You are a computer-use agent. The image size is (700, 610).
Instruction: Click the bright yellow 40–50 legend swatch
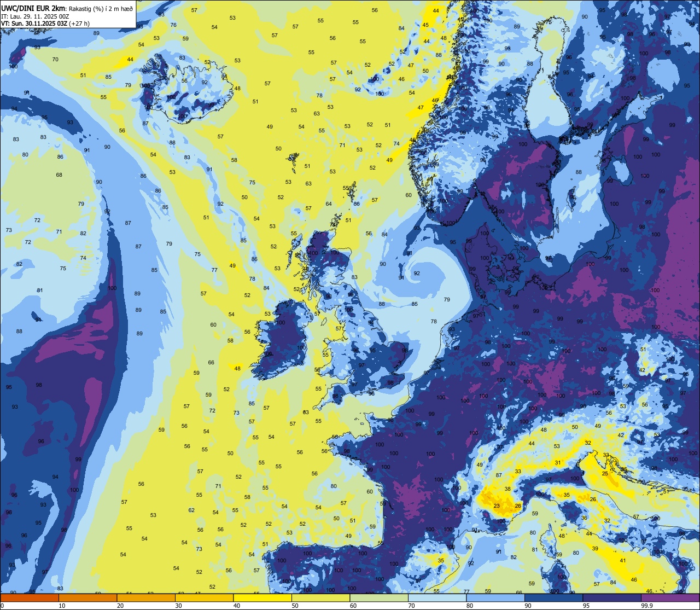point(262,597)
